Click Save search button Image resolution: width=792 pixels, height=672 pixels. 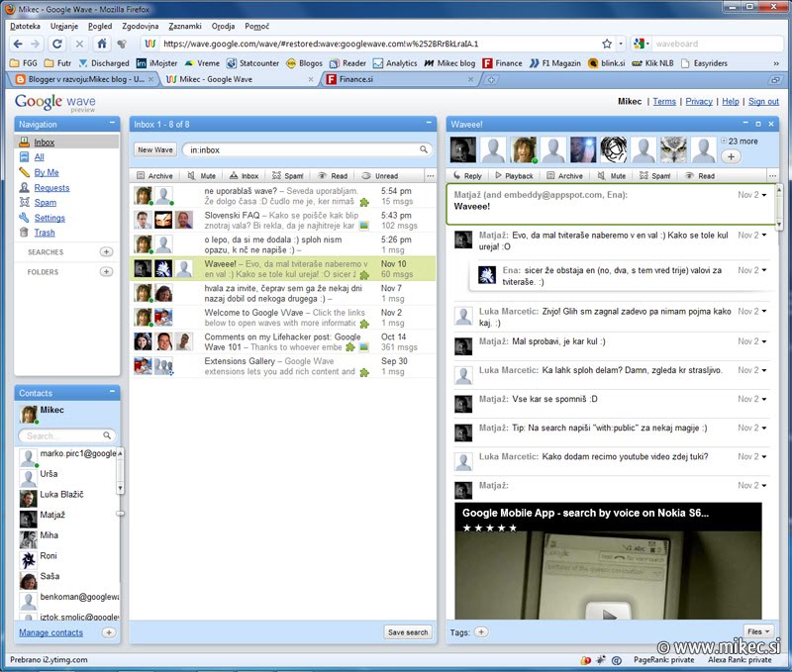(x=408, y=632)
